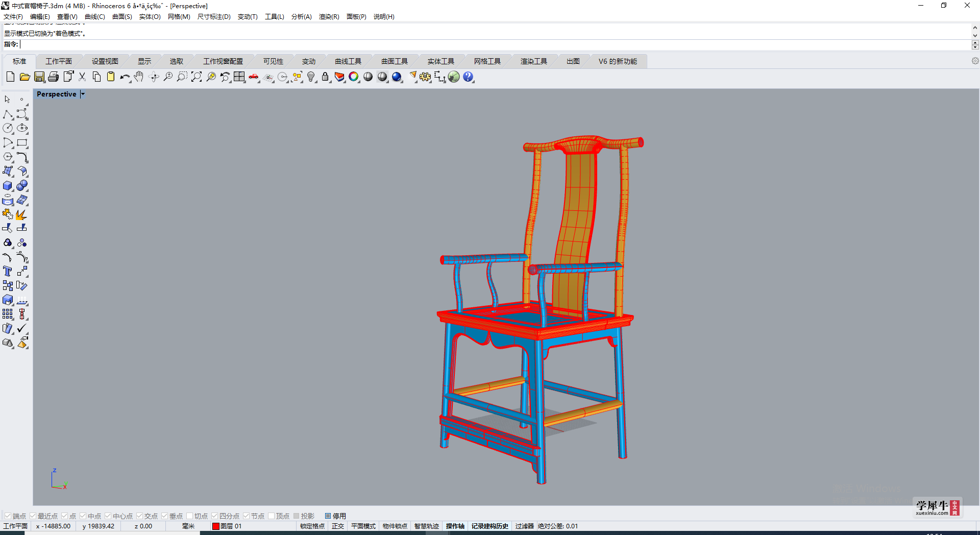Open Help with the question mark icon
The height and width of the screenshot is (535, 980).
(x=468, y=77)
